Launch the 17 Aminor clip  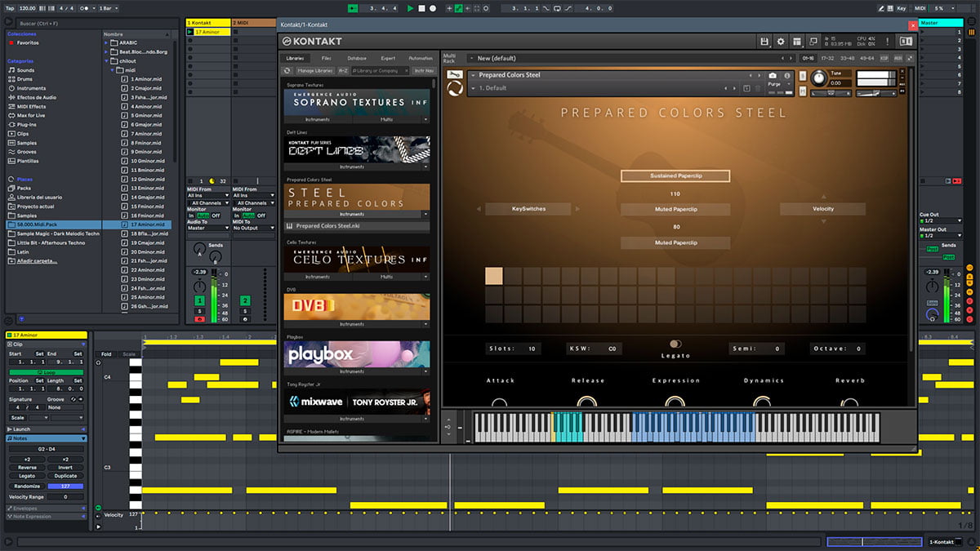pos(190,32)
